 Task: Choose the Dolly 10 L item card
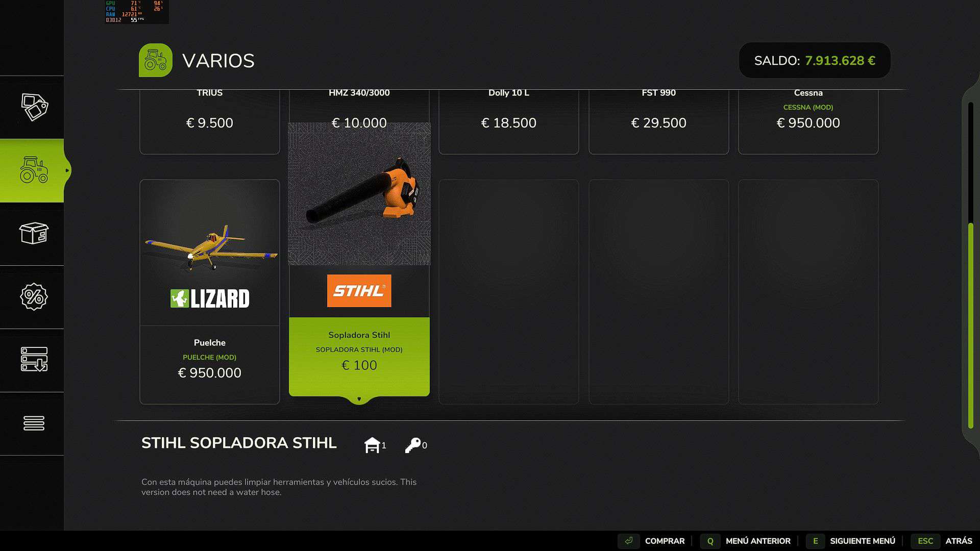coord(509,121)
